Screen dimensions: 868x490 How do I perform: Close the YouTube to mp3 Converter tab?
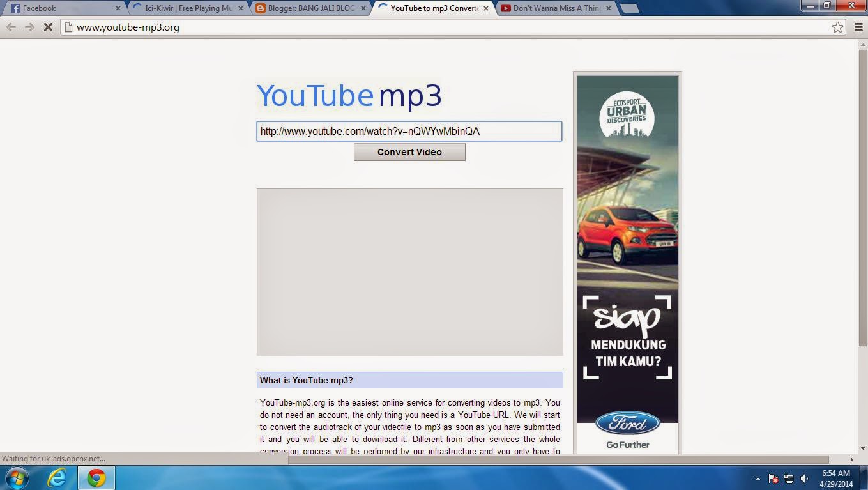pyautogui.click(x=486, y=8)
